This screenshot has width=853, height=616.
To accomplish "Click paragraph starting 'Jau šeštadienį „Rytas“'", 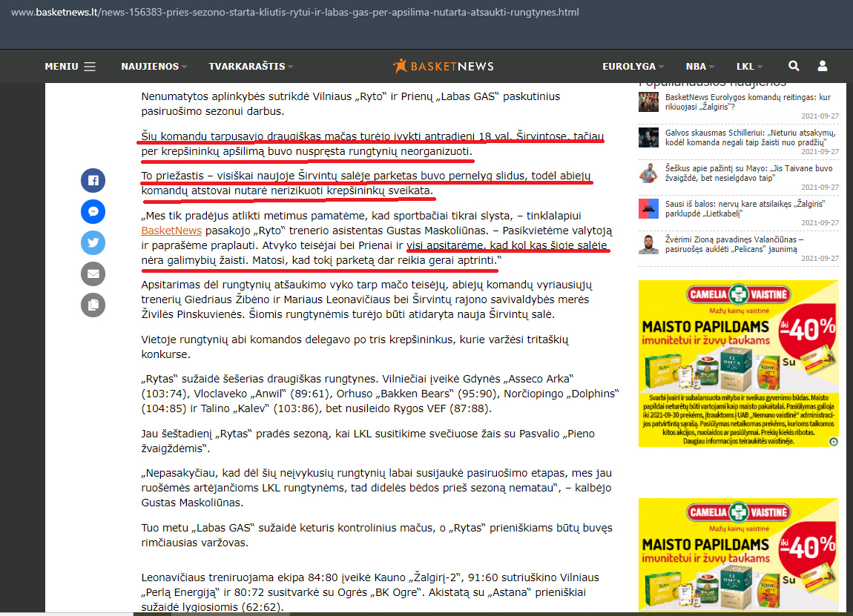I will (368, 441).
